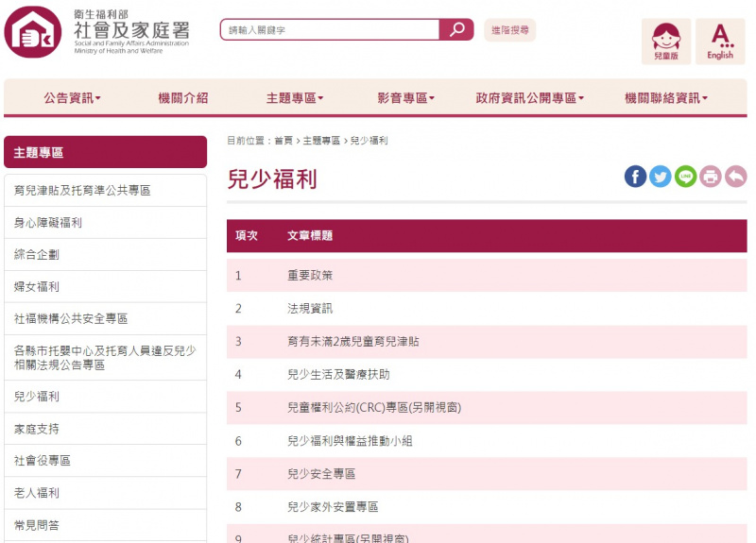Select 身心障礙福利 in the sidebar

pyautogui.click(x=48, y=223)
